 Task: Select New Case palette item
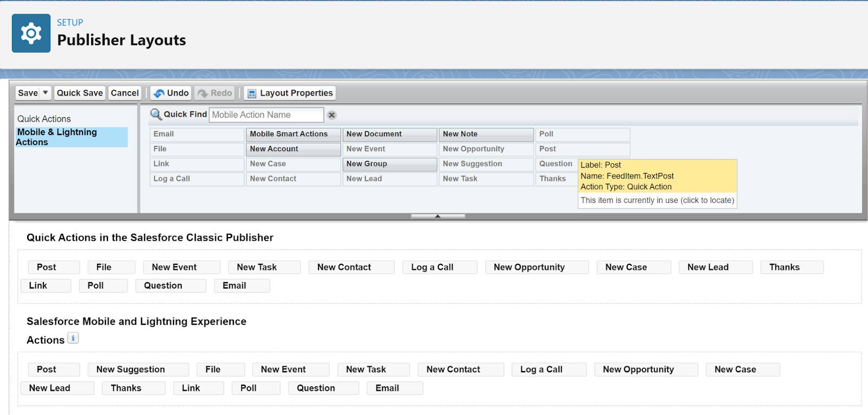click(293, 164)
